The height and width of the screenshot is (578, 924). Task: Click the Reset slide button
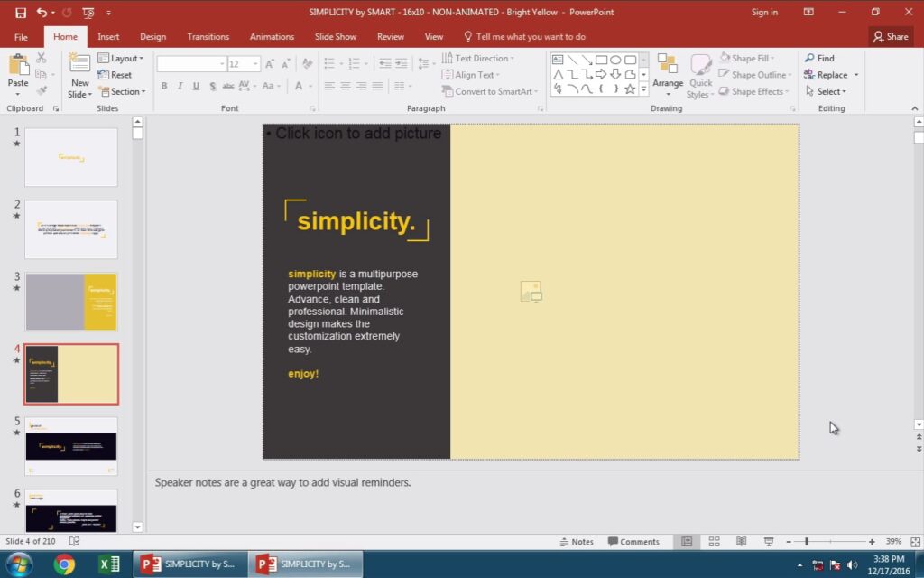115,75
